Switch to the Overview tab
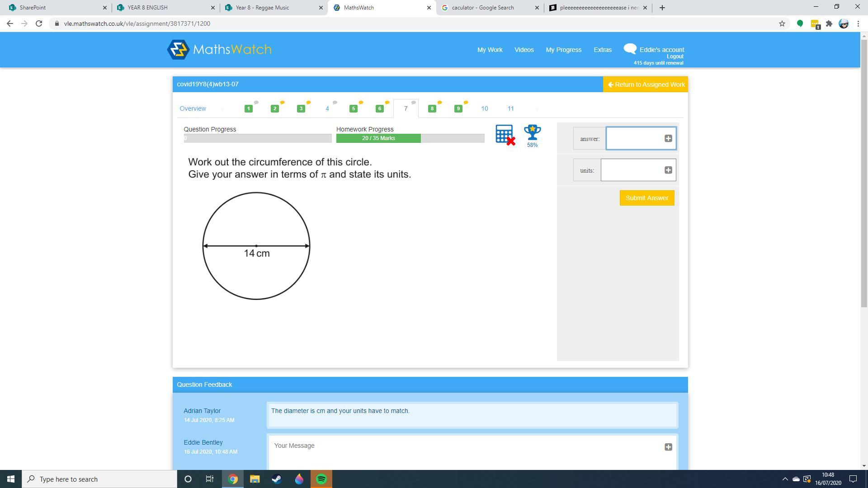868x488 pixels. point(193,109)
